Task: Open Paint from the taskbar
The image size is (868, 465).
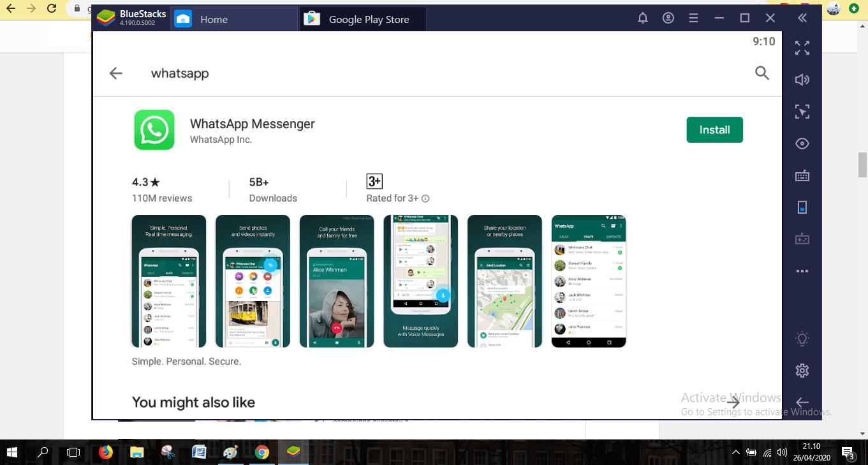Action: (230, 452)
